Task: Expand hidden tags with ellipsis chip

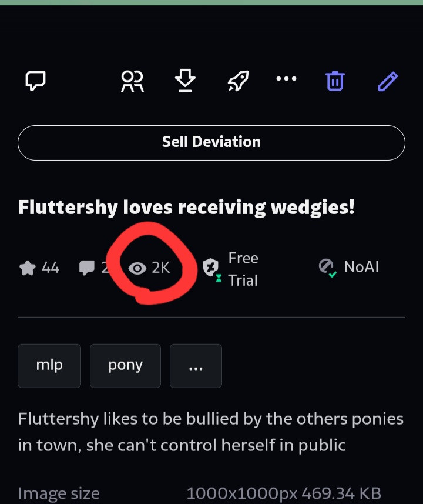Action: pyautogui.click(x=196, y=366)
